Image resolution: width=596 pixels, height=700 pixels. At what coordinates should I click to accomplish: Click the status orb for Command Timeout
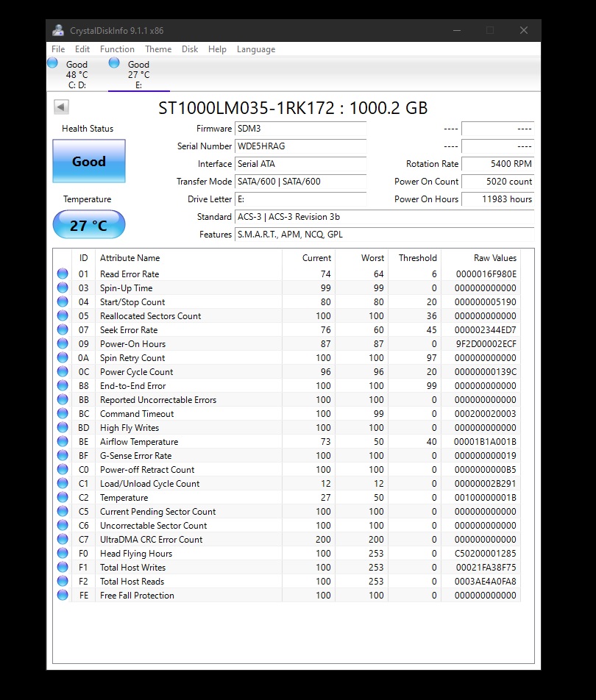(63, 413)
